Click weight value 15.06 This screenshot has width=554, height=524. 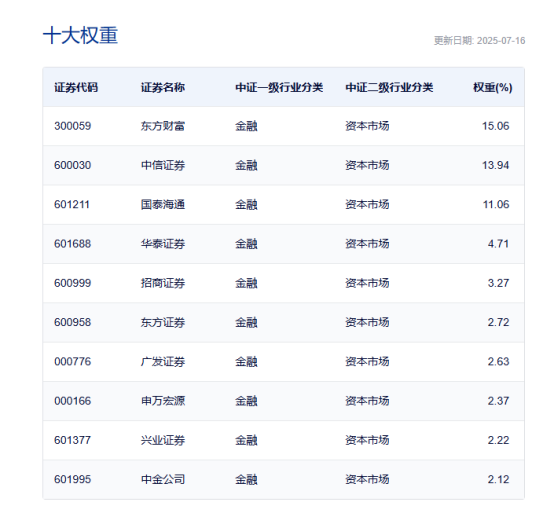pyautogui.click(x=496, y=126)
